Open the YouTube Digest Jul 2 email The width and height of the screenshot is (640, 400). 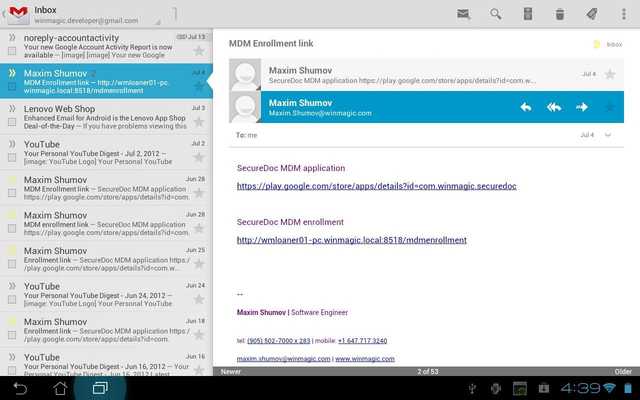click(106, 152)
